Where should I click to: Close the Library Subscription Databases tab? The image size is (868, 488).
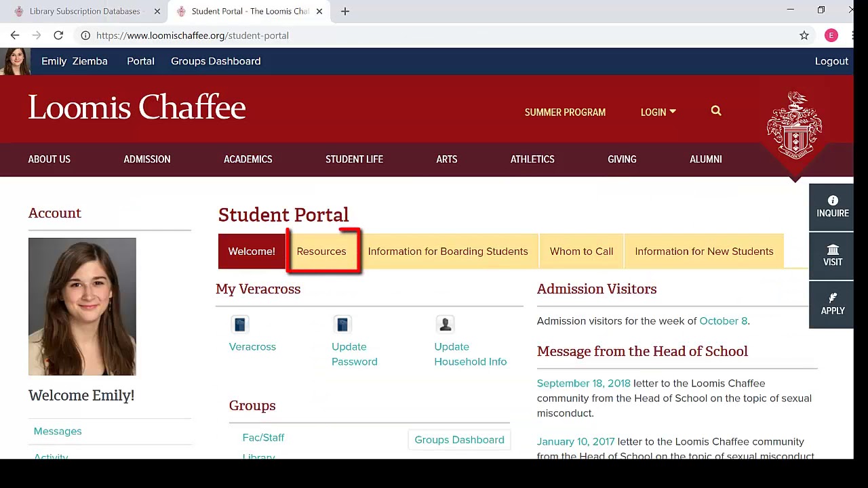click(157, 11)
